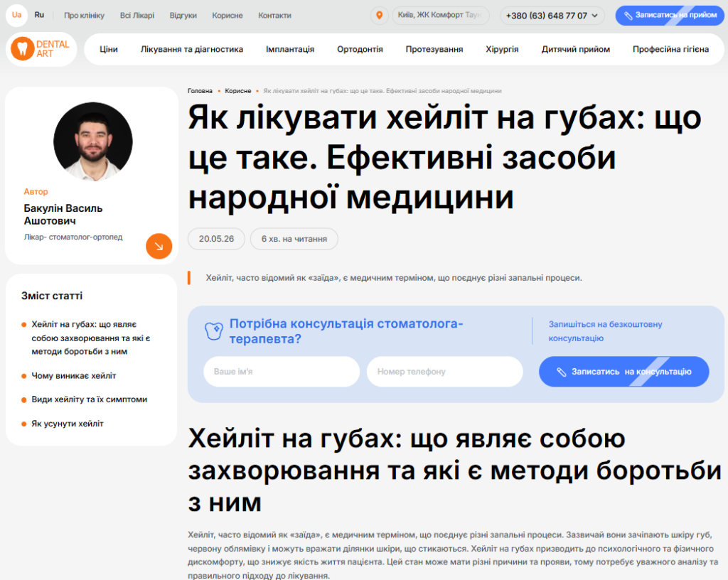Click author name Бакулін Василь Ашотович

(x=63, y=215)
